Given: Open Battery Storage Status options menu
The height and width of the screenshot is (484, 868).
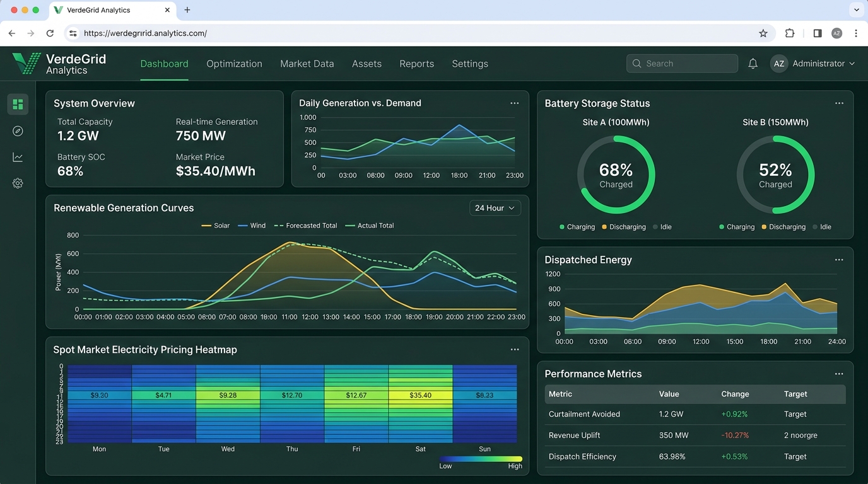Looking at the screenshot, I should (839, 103).
